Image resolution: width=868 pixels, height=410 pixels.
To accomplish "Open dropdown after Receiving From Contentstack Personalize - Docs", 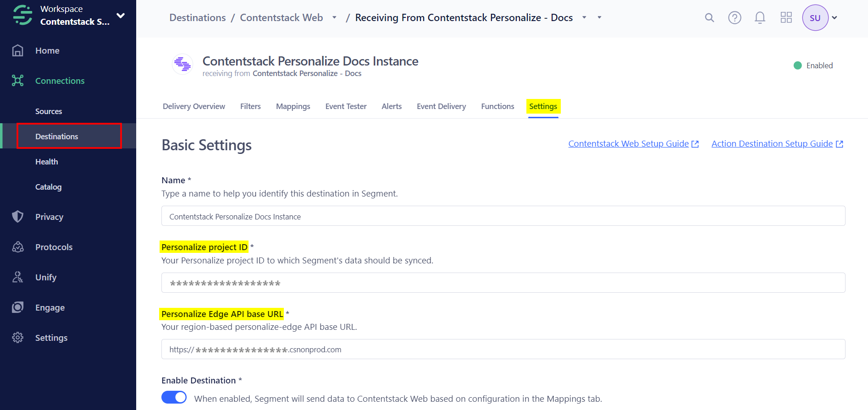I will coord(584,17).
